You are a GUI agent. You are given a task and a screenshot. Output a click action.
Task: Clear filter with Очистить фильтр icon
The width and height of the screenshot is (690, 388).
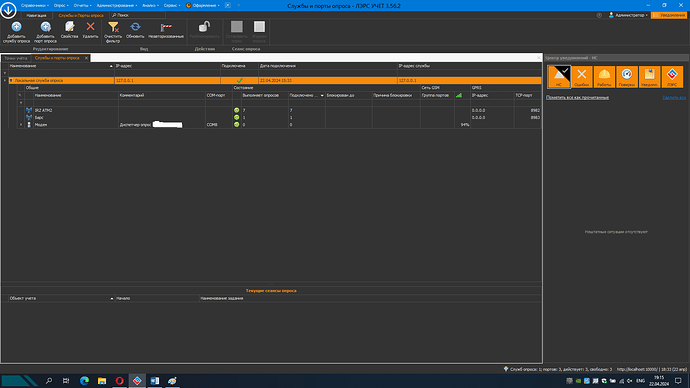tap(113, 27)
